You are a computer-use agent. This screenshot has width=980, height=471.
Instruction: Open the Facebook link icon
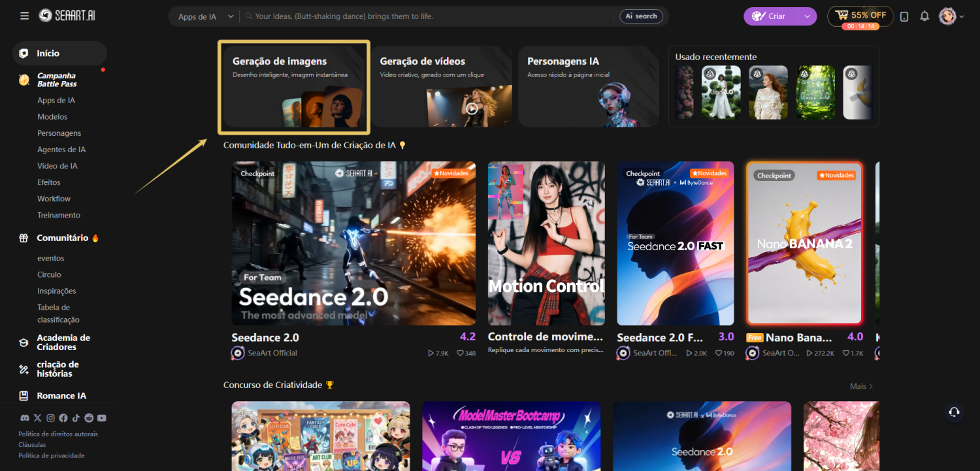coord(63,418)
